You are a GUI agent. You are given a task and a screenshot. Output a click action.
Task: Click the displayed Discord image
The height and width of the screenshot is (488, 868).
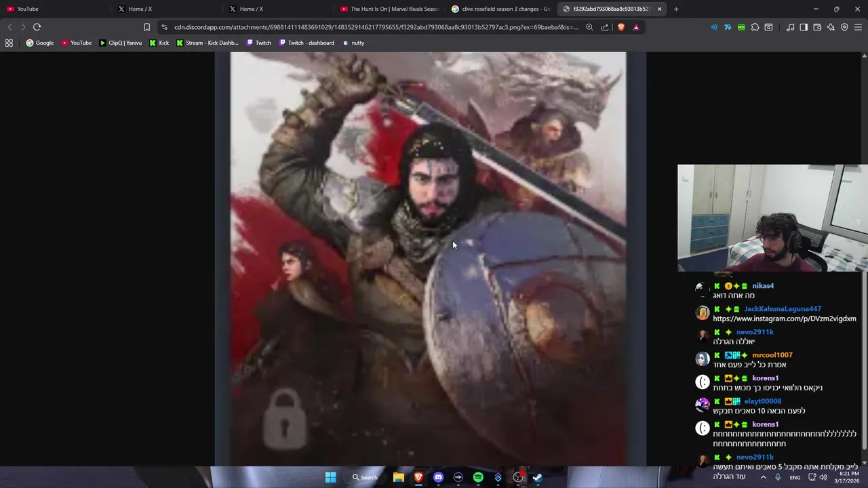coord(430,259)
